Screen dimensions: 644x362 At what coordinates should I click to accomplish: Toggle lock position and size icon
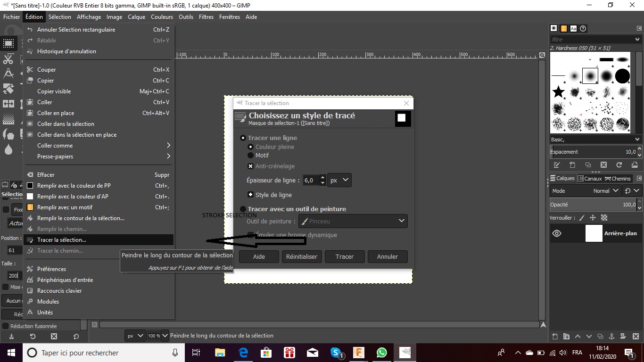click(593, 218)
